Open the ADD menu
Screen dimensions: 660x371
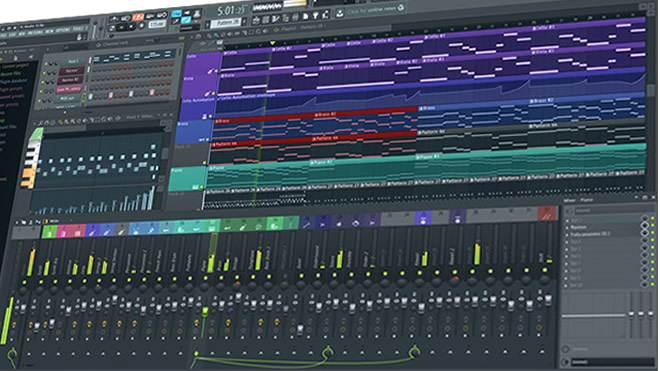pos(21,34)
